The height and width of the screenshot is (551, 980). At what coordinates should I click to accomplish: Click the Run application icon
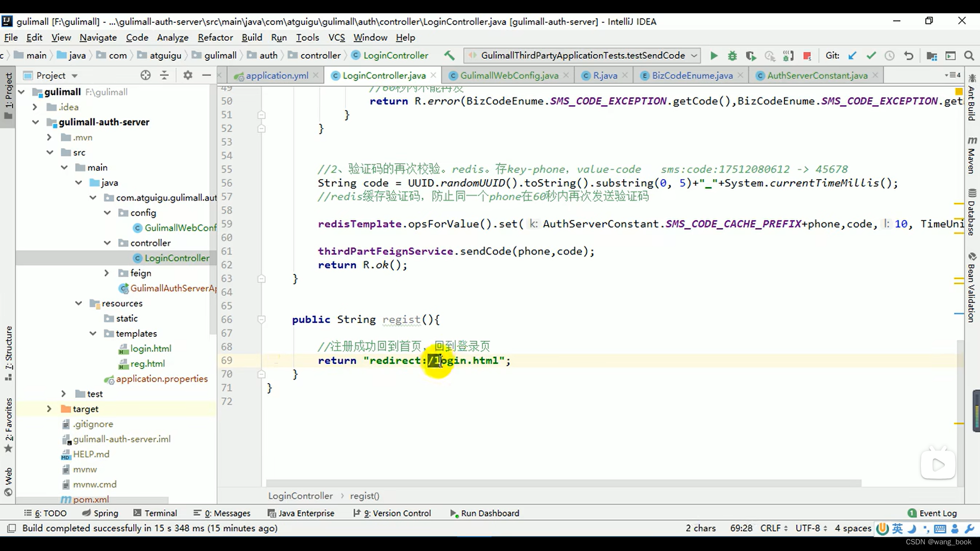(714, 55)
